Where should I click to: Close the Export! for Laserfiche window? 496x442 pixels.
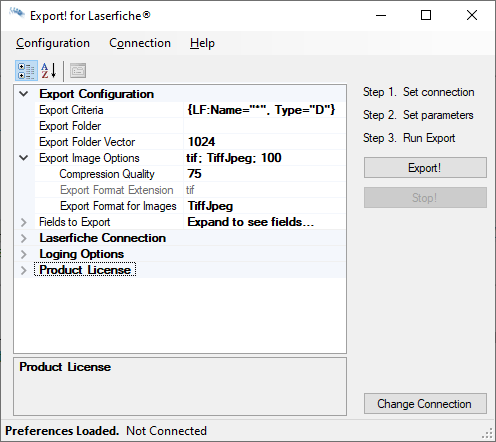[x=472, y=15]
